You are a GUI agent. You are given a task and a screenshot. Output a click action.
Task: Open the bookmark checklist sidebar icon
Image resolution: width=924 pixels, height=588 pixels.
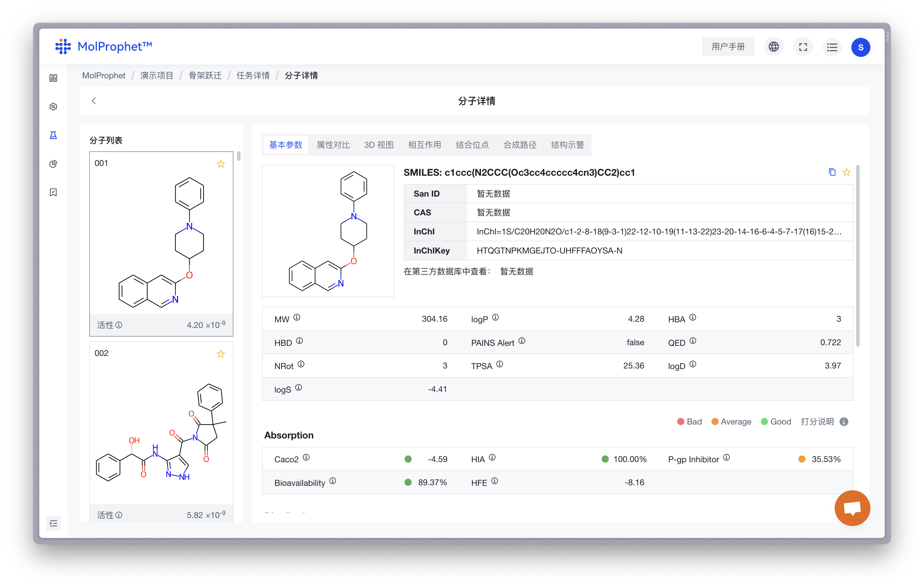click(53, 192)
